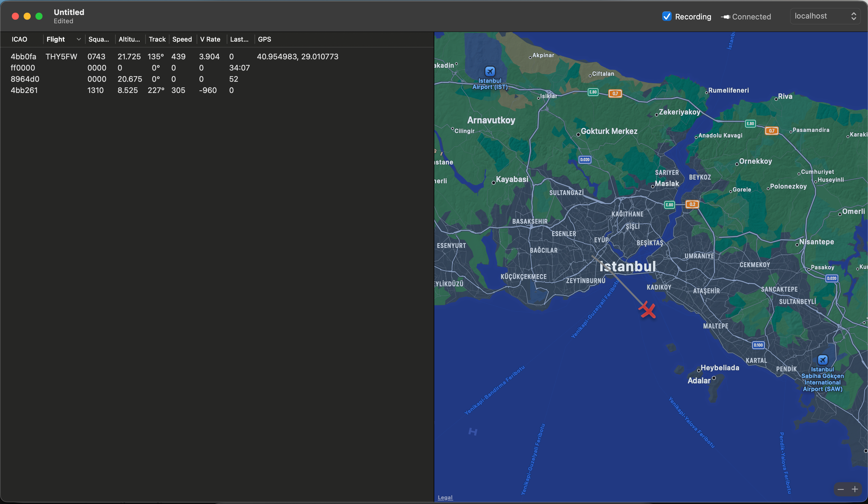Select aircraft row 4bb261
The width and height of the screenshot is (868, 504).
[x=24, y=90]
